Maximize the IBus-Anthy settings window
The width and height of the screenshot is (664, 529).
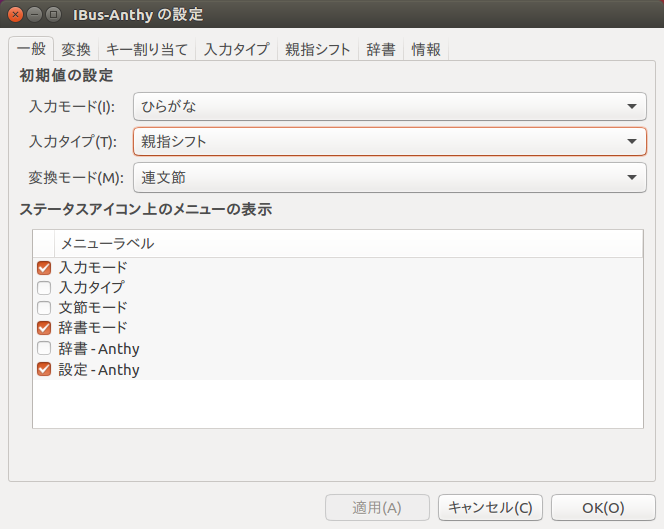pyautogui.click(x=53, y=16)
